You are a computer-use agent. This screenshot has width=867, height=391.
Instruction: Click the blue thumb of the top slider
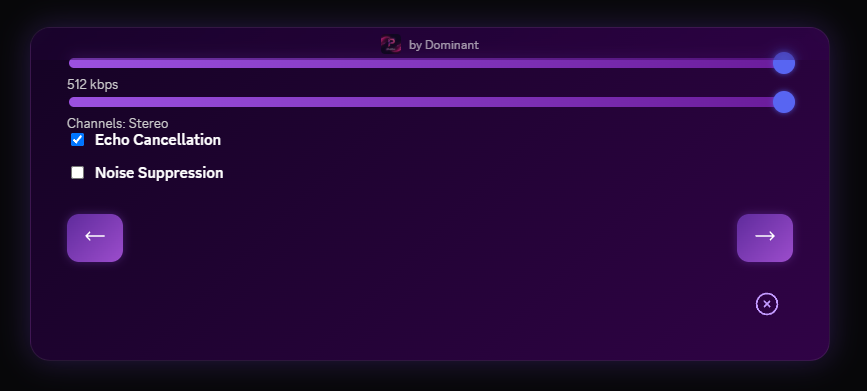784,63
